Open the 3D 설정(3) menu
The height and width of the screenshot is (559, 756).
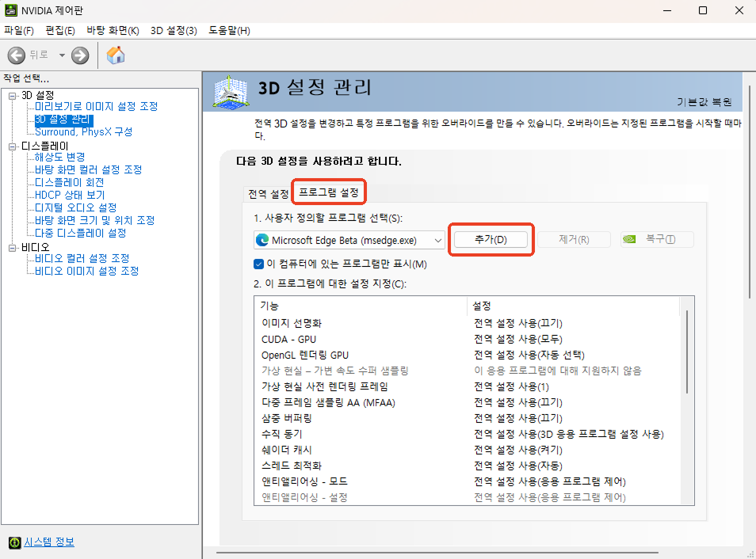coord(174,31)
